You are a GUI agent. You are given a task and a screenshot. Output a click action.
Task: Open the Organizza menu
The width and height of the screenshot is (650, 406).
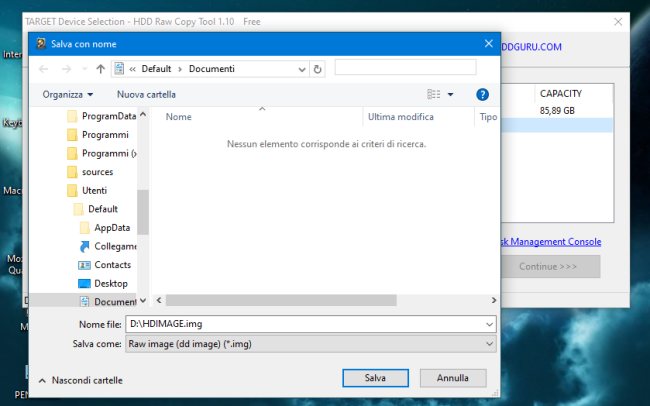tap(68, 95)
